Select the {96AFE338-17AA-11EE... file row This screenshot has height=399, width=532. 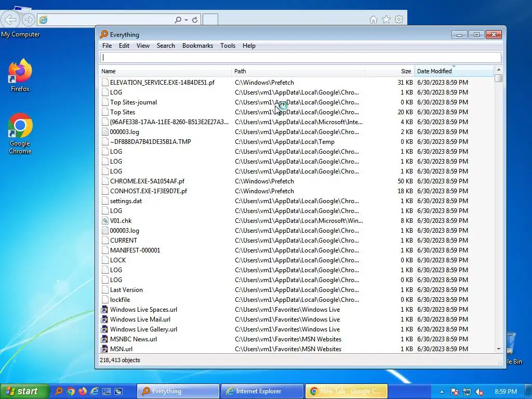point(297,122)
